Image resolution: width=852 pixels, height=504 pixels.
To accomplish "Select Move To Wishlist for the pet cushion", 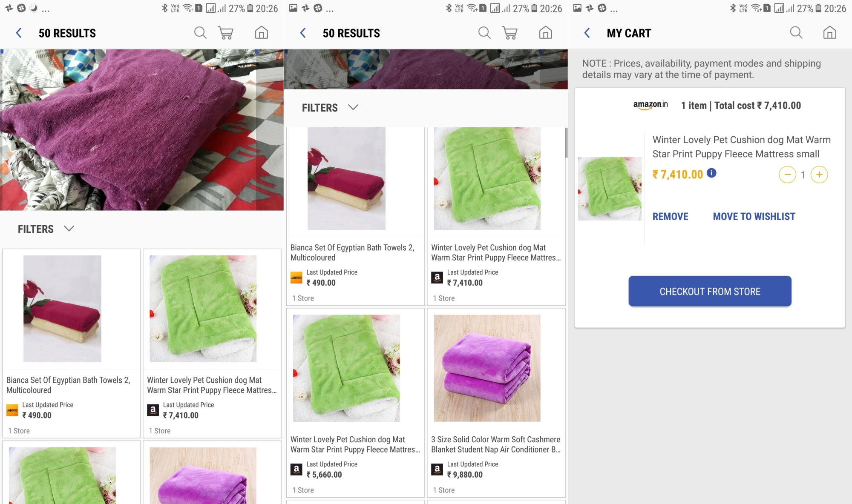I will [x=754, y=216].
